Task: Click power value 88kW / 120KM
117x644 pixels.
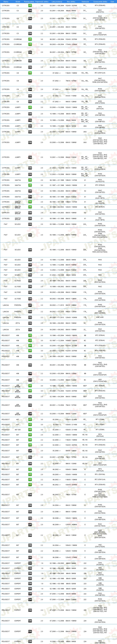Action: pos(71,512)
